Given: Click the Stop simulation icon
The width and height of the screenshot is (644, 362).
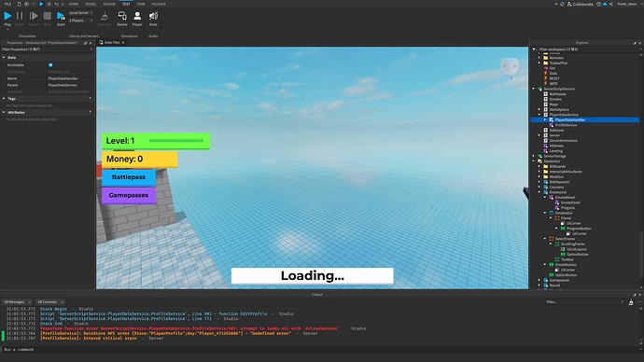Looking at the screenshot, I should pos(48,16).
